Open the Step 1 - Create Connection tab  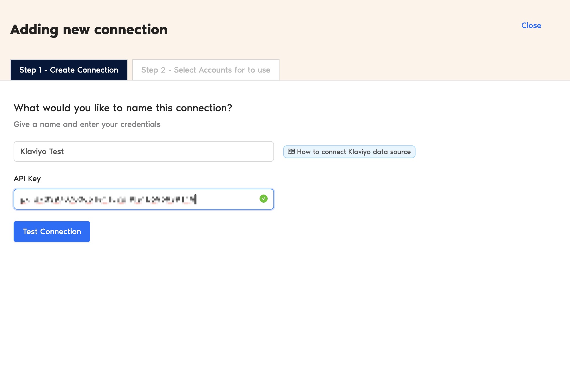point(69,70)
